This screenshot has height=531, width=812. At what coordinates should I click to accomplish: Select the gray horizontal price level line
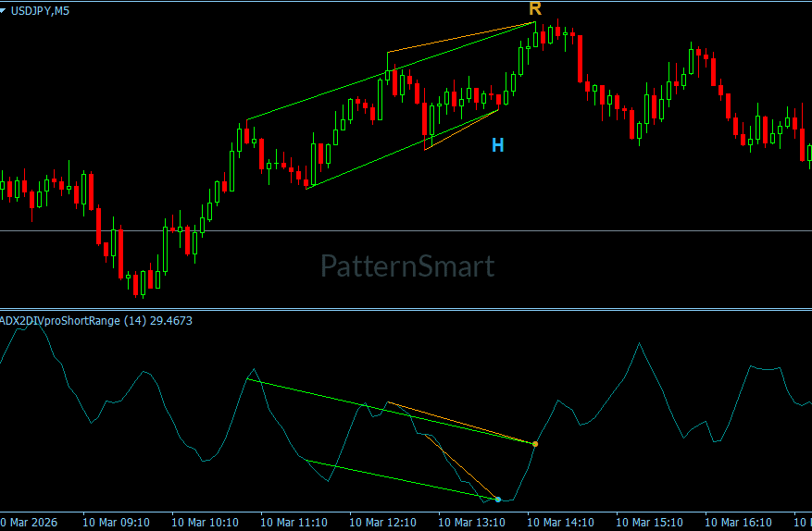click(x=406, y=231)
